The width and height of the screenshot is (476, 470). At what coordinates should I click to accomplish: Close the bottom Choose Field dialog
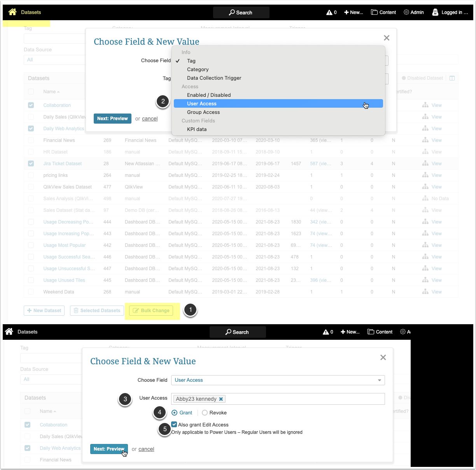pyautogui.click(x=383, y=357)
